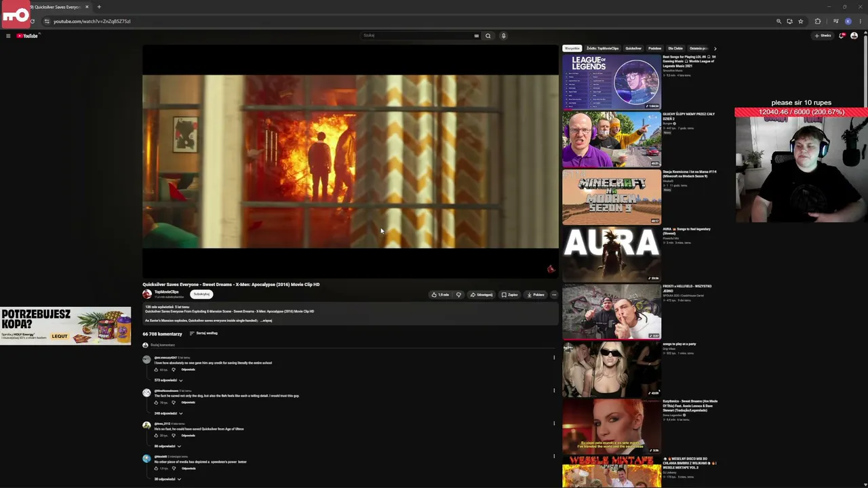The width and height of the screenshot is (868, 488).
Task: Open a new browser tab
Action: (99, 7)
